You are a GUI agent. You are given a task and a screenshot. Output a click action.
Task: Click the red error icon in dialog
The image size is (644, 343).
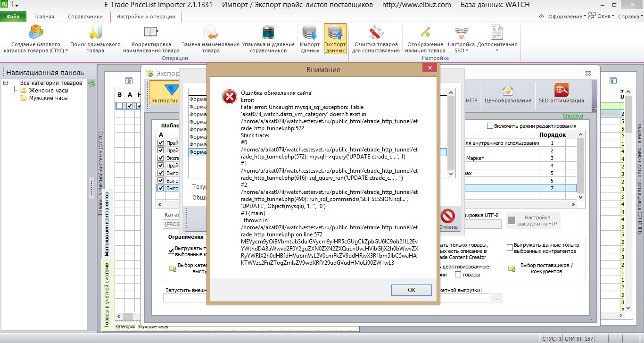(230, 97)
